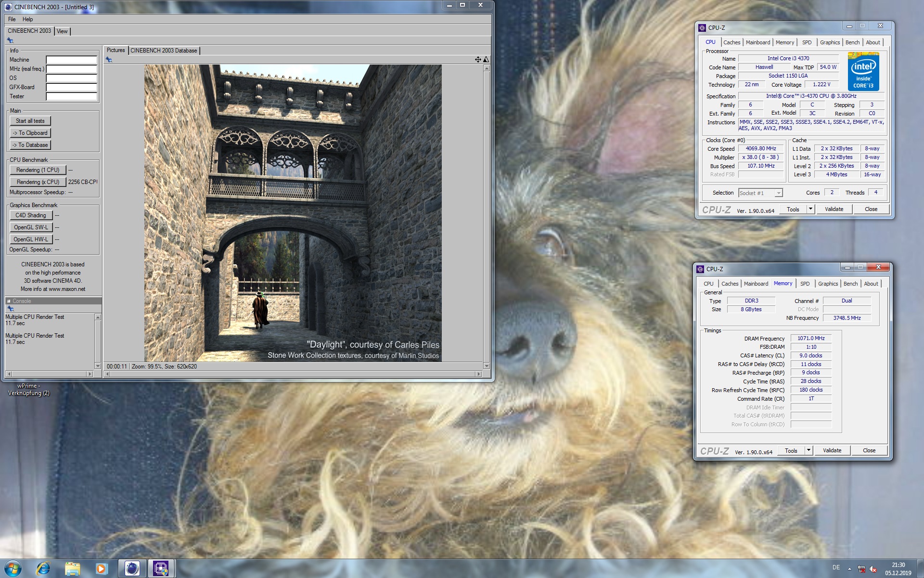Open the About tab in the upper CPU-Z window

(x=873, y=42)
